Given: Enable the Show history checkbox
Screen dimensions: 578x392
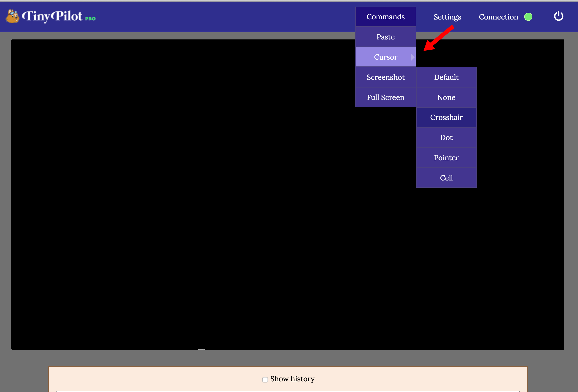Looking at the screenshot, I should click(265, 380).
